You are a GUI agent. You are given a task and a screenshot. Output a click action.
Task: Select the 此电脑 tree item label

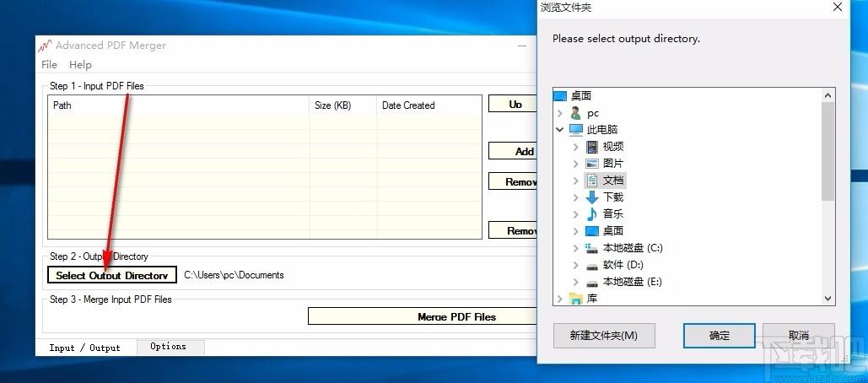click(602, 130)
